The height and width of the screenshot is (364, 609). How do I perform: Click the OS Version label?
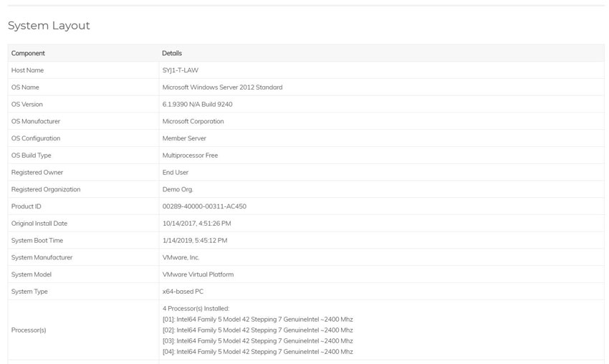[27, 105]
